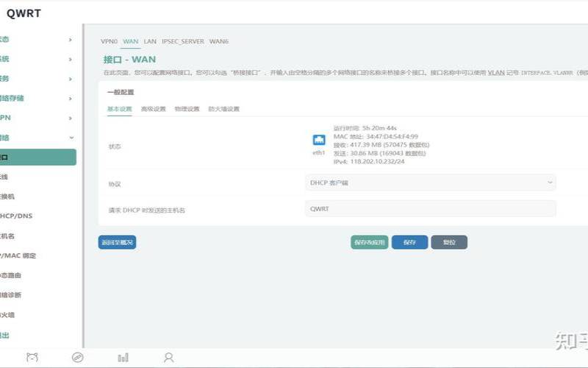Select the 基本设置 settings tab
The height and width of the screenshot is (368, 588).
pyautogui.click(x=120, y=109)
